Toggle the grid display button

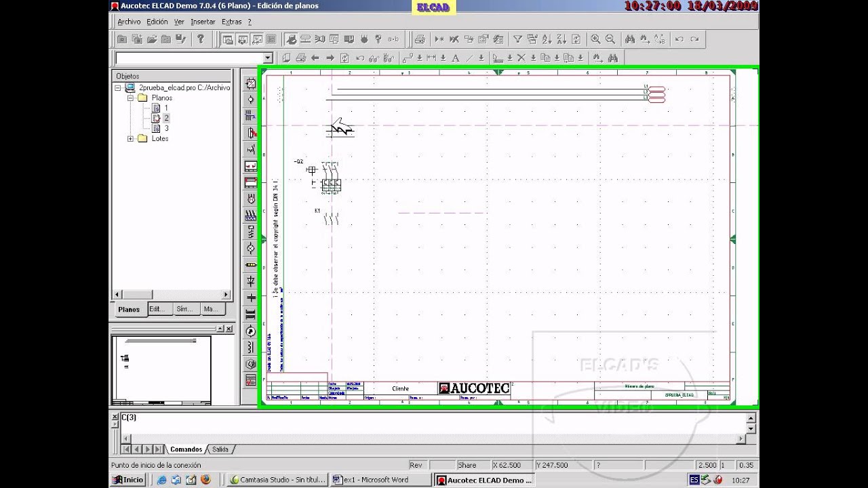click(x=272, y=39)
